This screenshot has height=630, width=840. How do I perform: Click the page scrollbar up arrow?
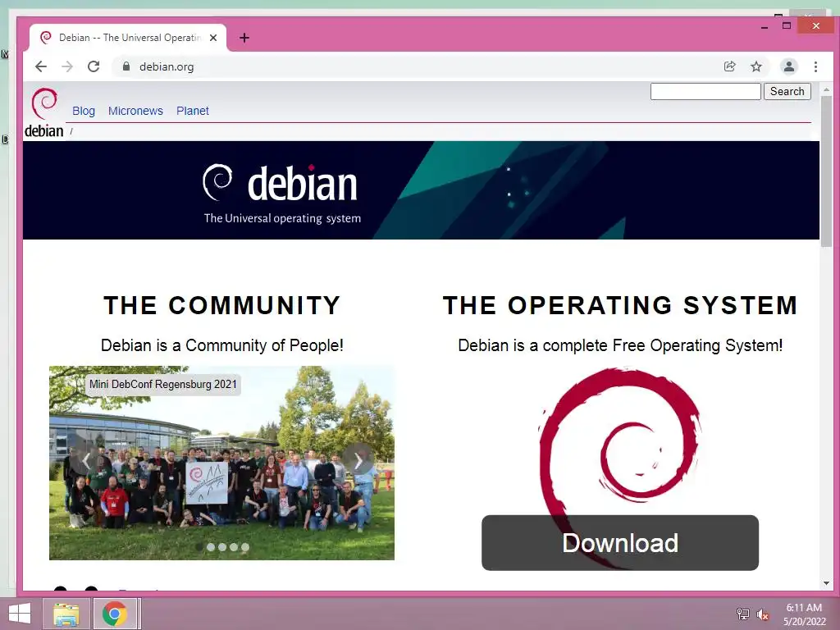(826, 89)
